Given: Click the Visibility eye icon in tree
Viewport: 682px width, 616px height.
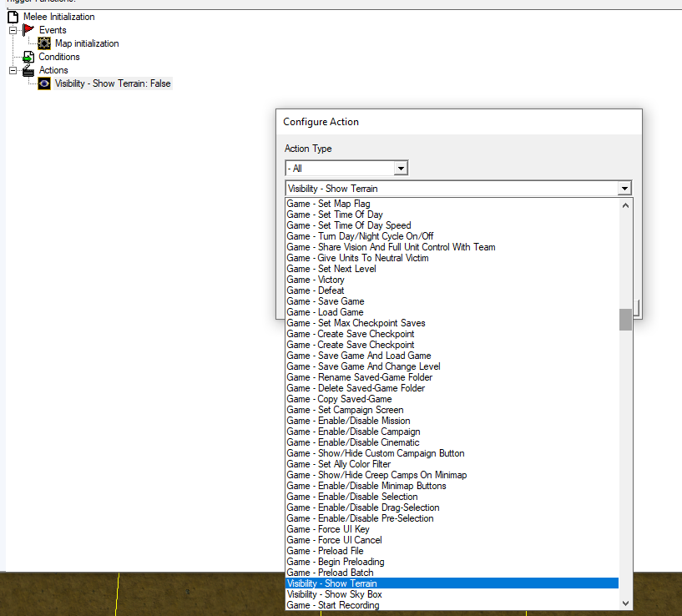Looking at the screenshot, I should coord(44,83).
